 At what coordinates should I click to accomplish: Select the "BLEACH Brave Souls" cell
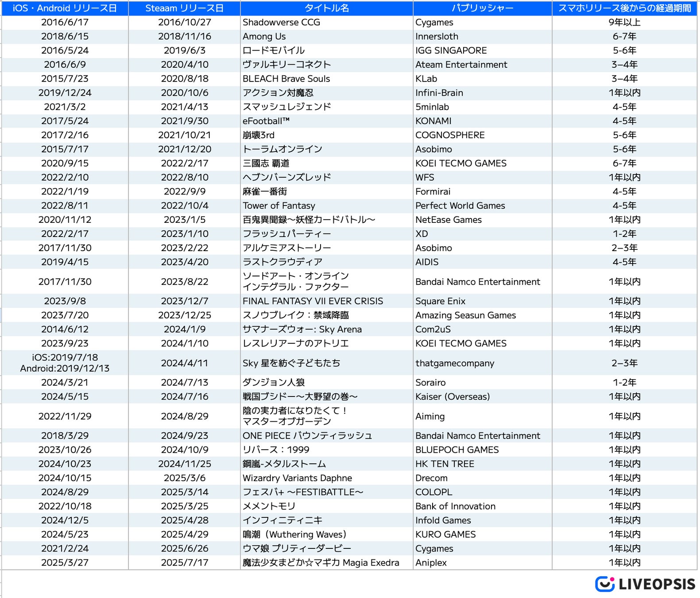click(x=327, y=79)
